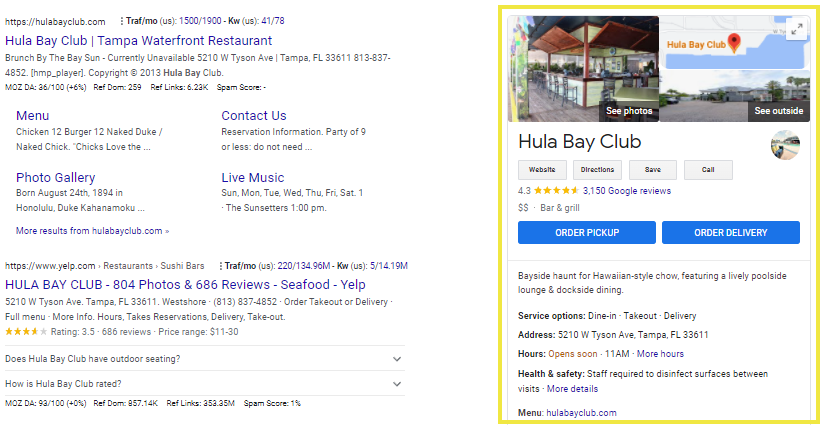Start an ORDER PICKUP
Screen dimensions: 822x425
(587, 233)
